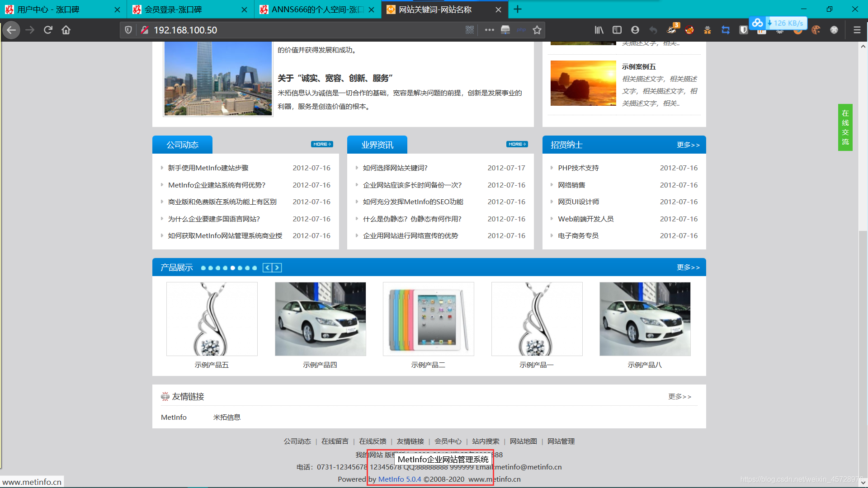Switch to 会员登录-张口碑 tab
This screenshot has height=488, width=868.
pyautogui.click(x=190, y=9)
